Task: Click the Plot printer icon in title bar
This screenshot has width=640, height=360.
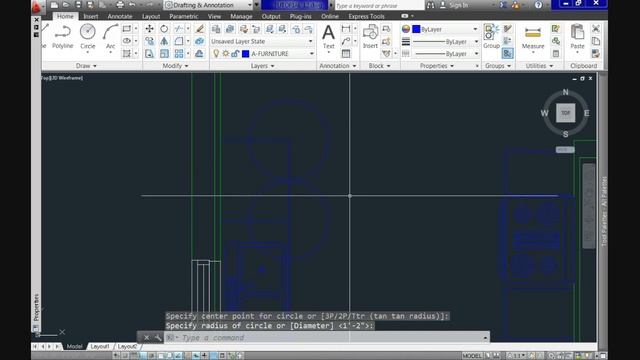Action: coord(120,5)
